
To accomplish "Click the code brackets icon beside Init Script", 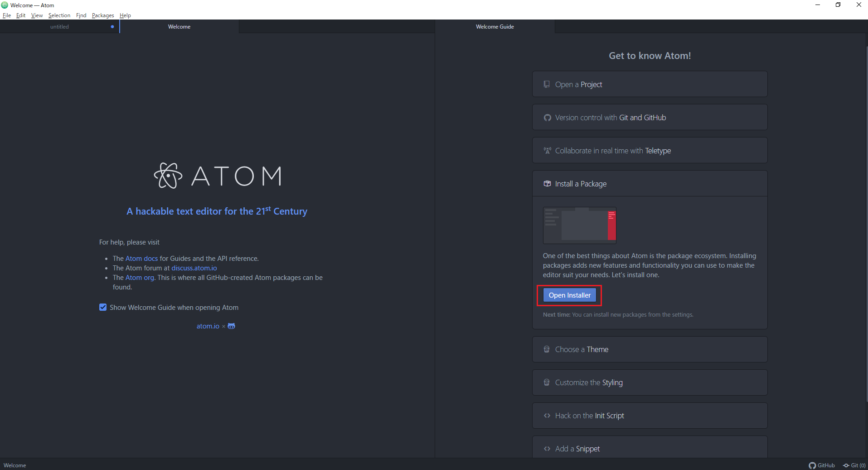I will (x=547, y=415).
